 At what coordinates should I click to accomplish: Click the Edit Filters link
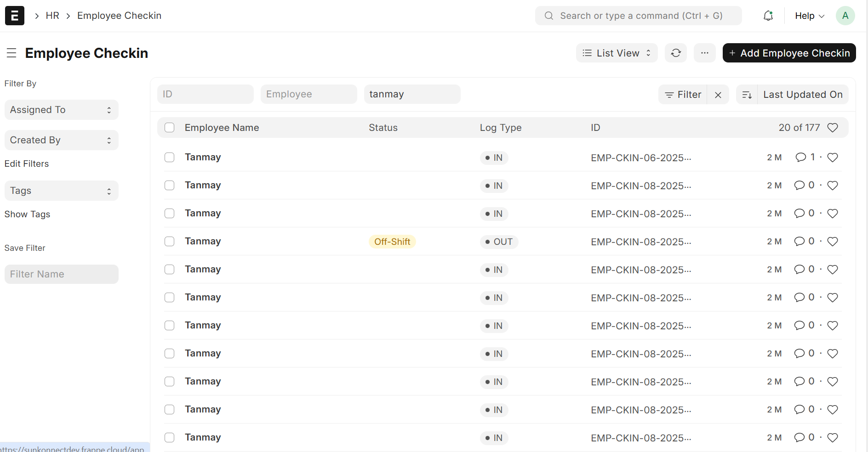pos(27,164)
